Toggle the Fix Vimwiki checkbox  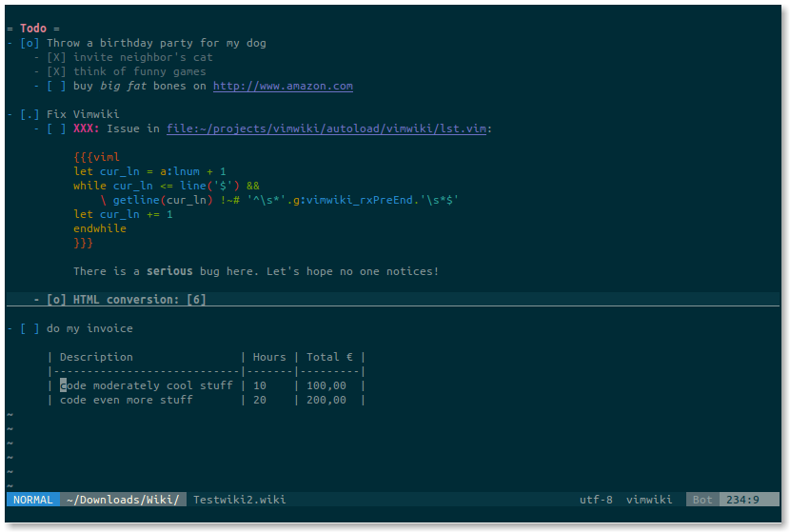coord(30,114)
